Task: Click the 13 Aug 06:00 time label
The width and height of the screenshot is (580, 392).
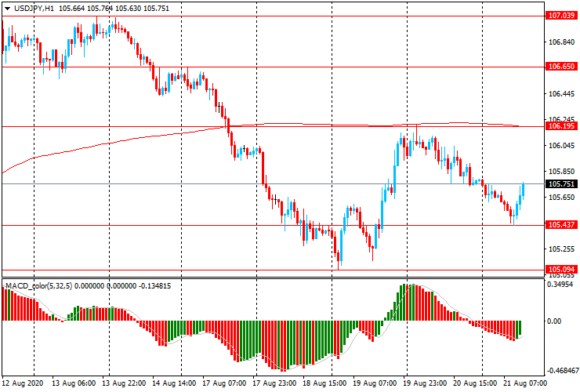Action: click(74, 383)
